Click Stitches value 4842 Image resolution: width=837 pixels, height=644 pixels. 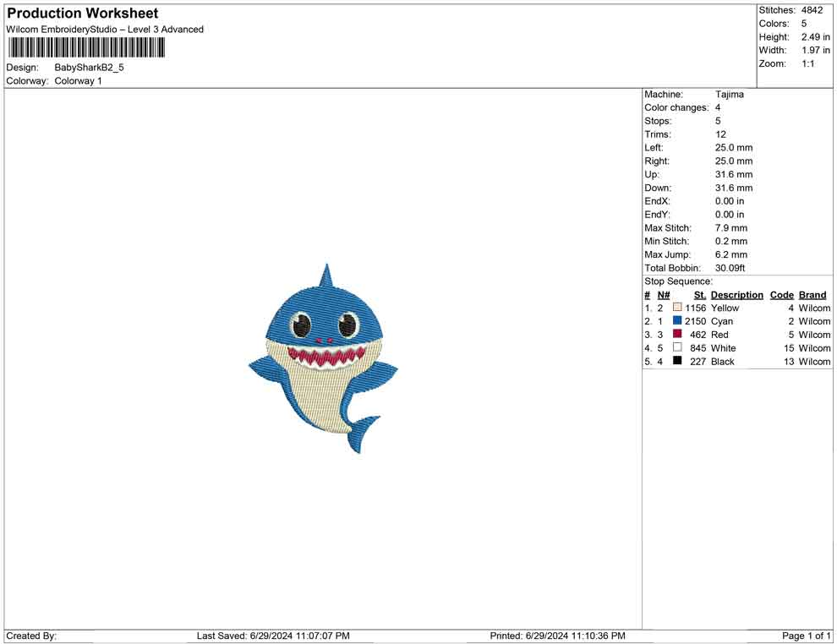click(x=812, y=10)
